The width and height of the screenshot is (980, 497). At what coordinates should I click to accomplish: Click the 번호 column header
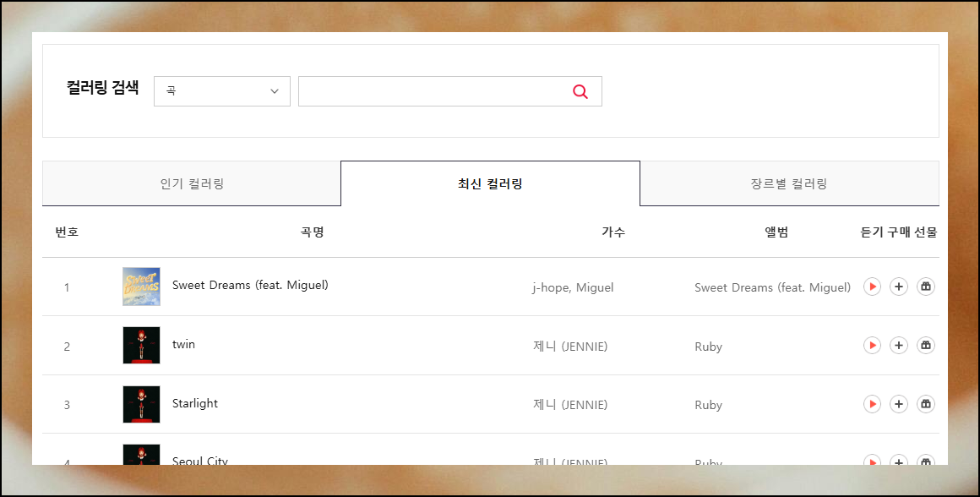tap(67, 232)
